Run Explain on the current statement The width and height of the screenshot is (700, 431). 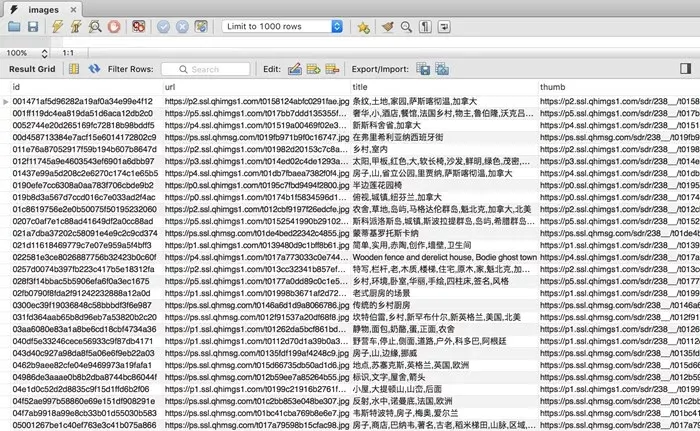coord(95,27)
